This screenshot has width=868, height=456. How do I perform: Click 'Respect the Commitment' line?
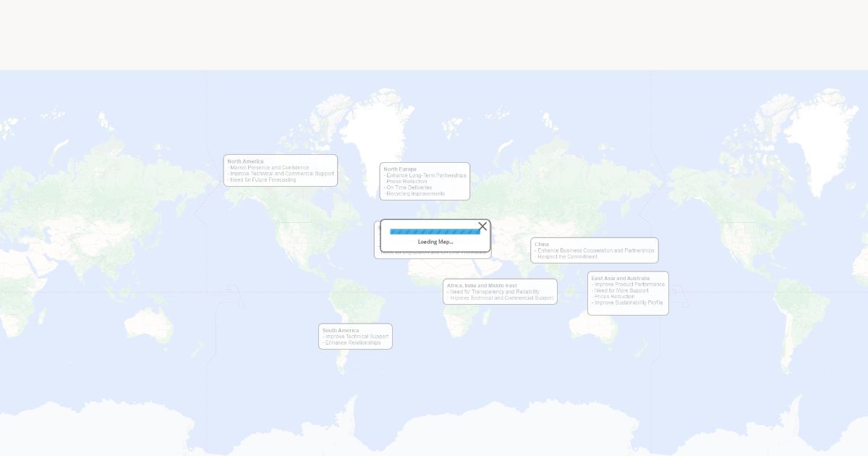(566, 256)
